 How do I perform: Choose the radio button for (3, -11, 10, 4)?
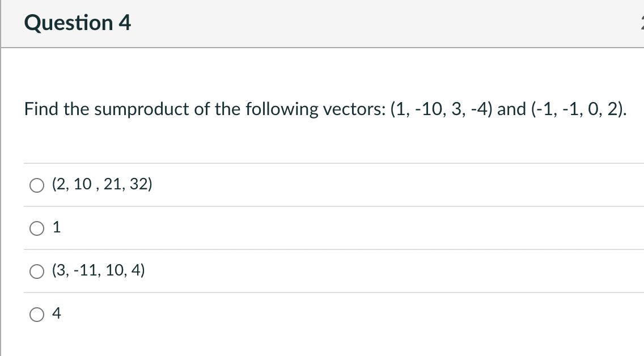[37, 271]
